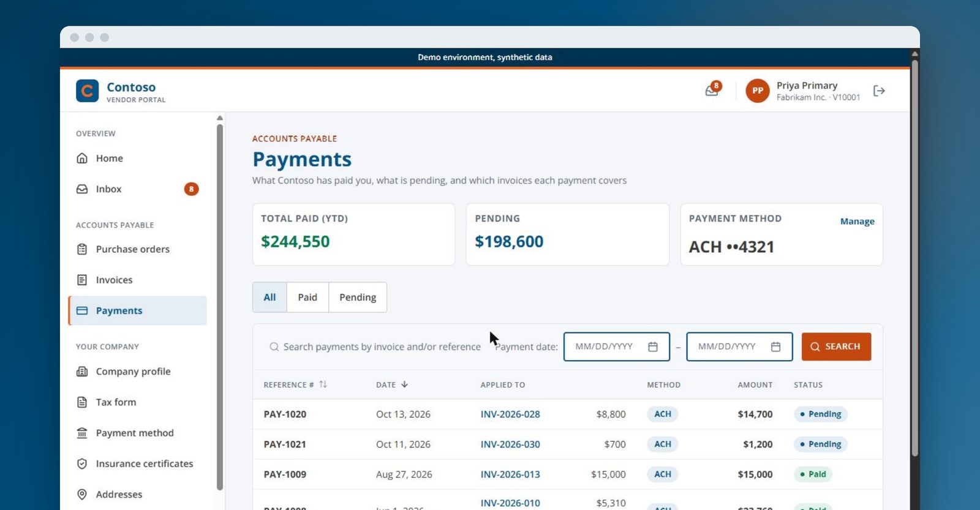Go to Home in sidebar
This screenshot has width=980, height=510.
point(137,158)
